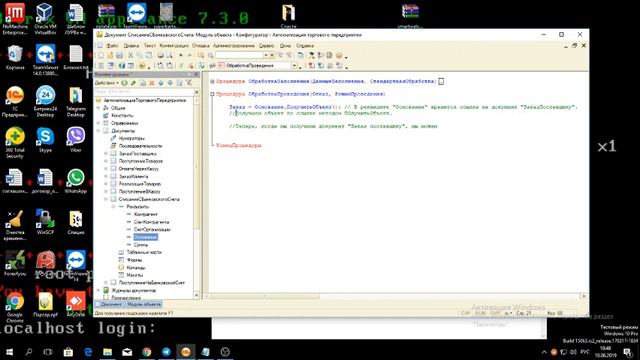
Task: Expand the ПоступлениеТоваров document node
Action: pyautogui.click(x=106, y=161)
